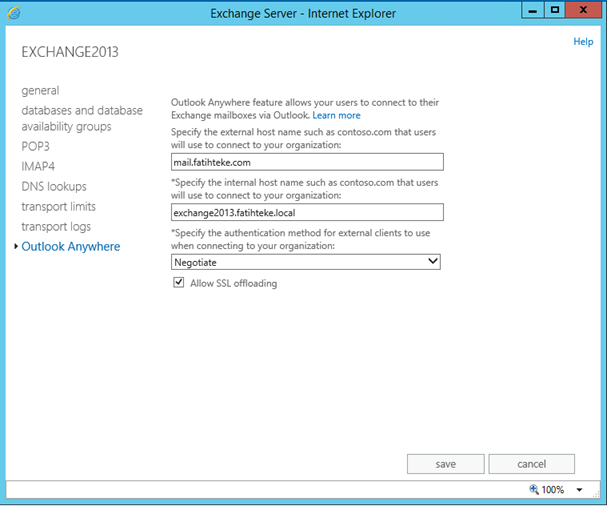
Task: Select the POP3 section
Action: tap(36, 146)
